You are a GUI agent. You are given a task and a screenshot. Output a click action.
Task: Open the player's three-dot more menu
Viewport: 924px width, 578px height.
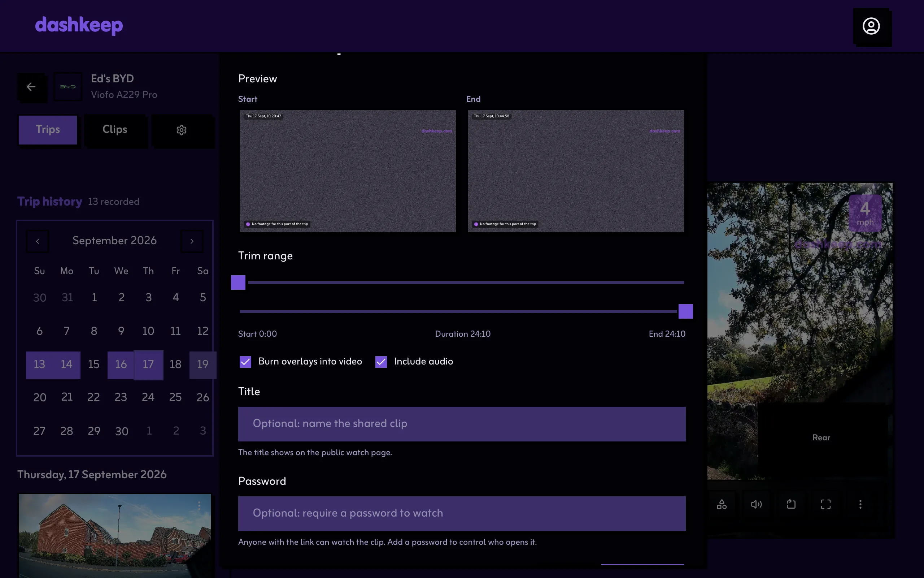[x=860, y=504]
